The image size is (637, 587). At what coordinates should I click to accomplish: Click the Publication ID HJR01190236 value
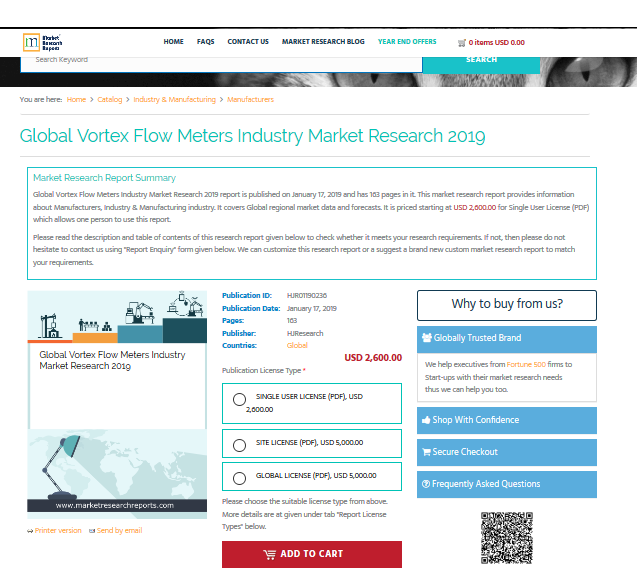click(x=307, y=296)
